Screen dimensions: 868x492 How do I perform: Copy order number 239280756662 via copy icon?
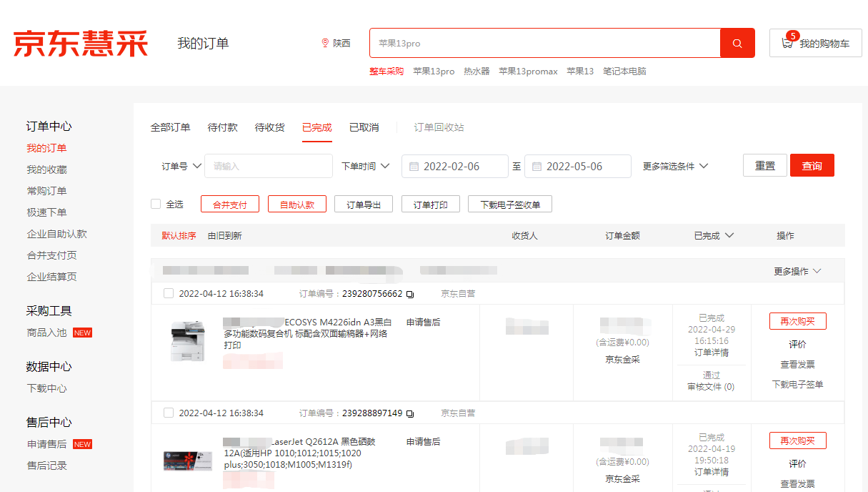click(x=410, y=294)
